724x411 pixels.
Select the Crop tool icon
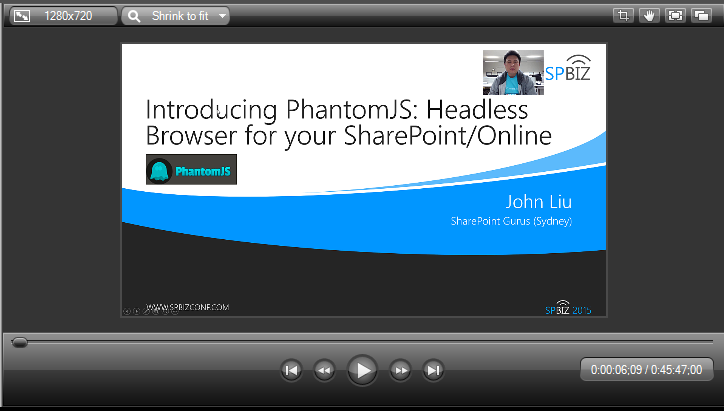[624, 16]
